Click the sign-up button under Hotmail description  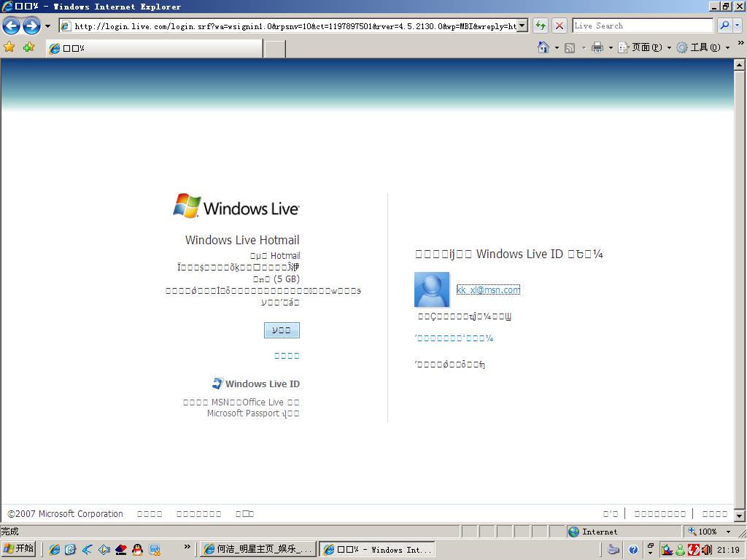(x=282, y=330)
